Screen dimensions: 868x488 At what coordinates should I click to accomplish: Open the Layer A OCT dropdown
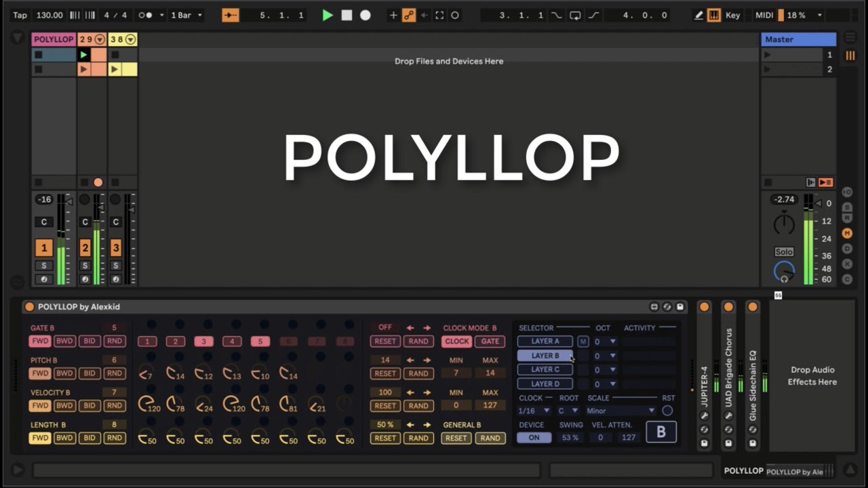tap(605, 342)
